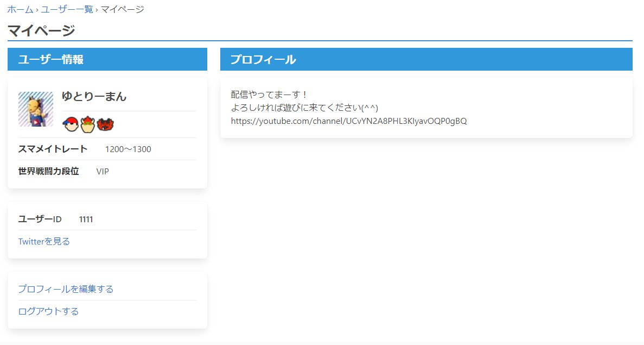644x345 pixels.
Task: Click profile text 配信やってまーす！
Action: pos(270,95)
